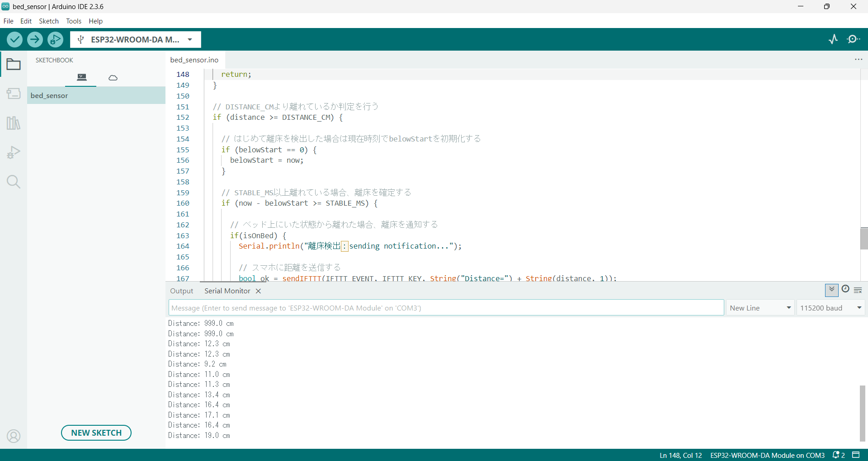Click 'if (belowStart == 0) {' on line 155
The width and height of the screenshot is (868, 461).
(x=269, y=150)
